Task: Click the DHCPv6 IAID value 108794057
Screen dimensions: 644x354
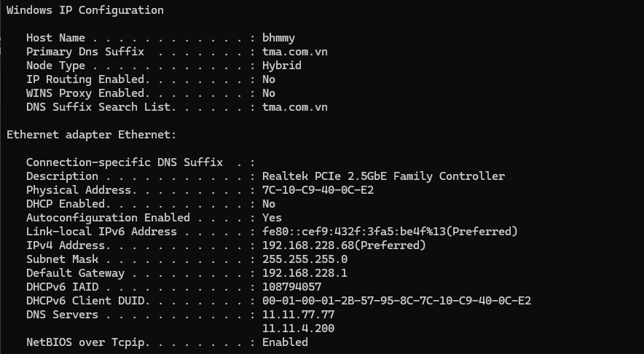Action: point(291,287)
